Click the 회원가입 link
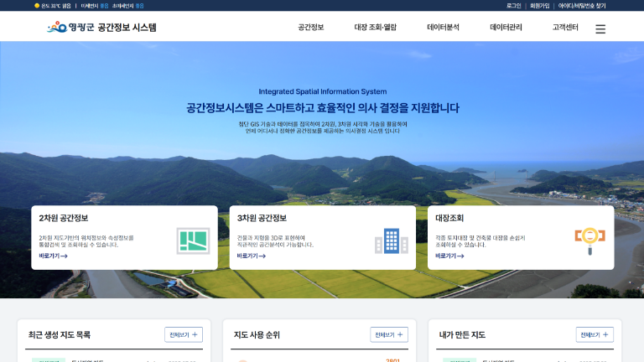The width and height of the screenshot is (644, 362). pyautogui.click(x=540, y=5)
